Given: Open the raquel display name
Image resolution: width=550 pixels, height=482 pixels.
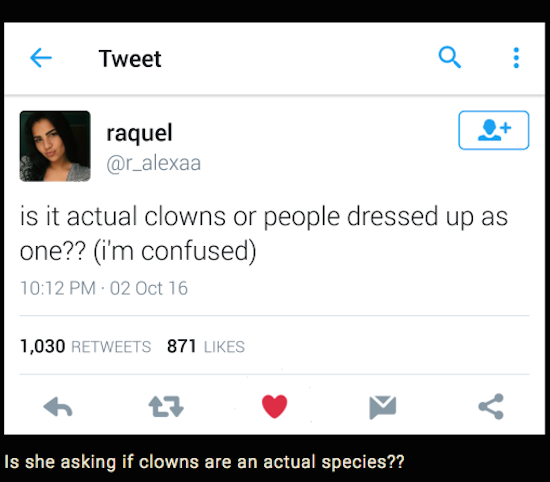Looking at the screenshot, I should tap(139, 133).
